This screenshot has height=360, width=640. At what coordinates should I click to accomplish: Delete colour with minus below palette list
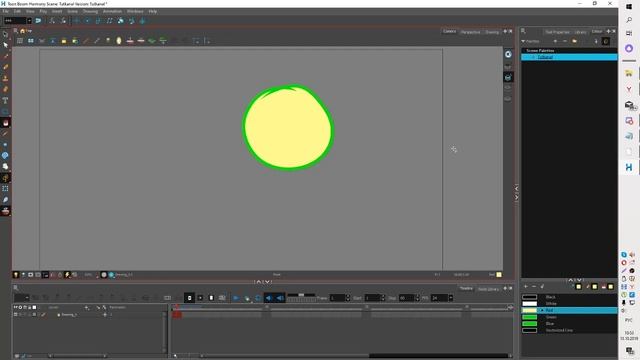click(x=534, y=287)
